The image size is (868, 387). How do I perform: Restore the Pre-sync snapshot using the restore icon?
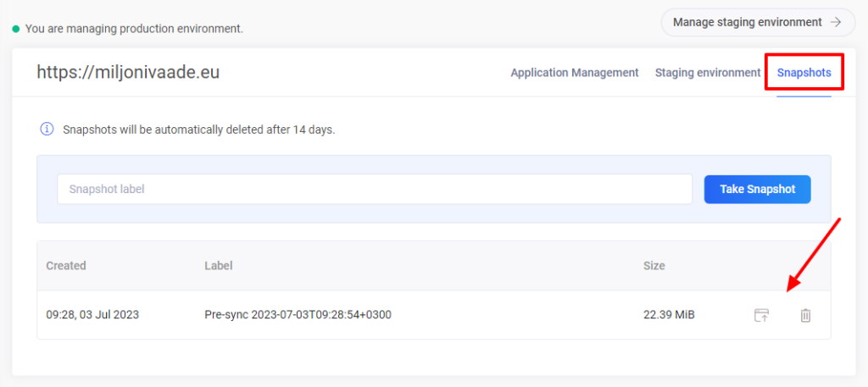click(762, 316)
